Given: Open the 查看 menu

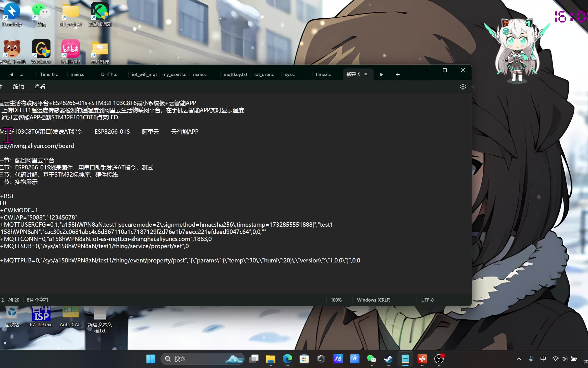Looking at the screenshot, I should tap(40, 87).
